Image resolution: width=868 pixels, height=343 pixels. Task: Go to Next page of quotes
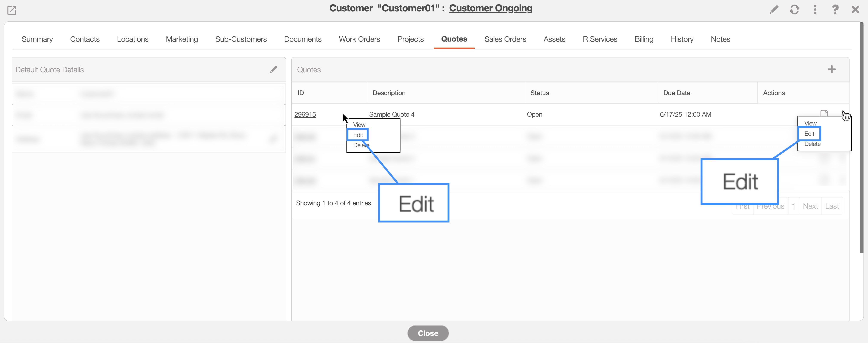point(810,206)
